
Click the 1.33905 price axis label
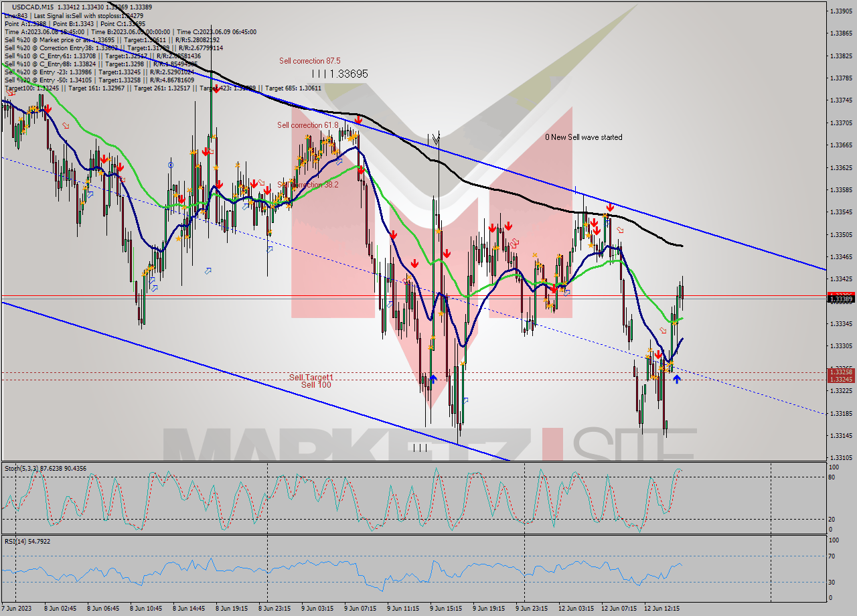841,11
